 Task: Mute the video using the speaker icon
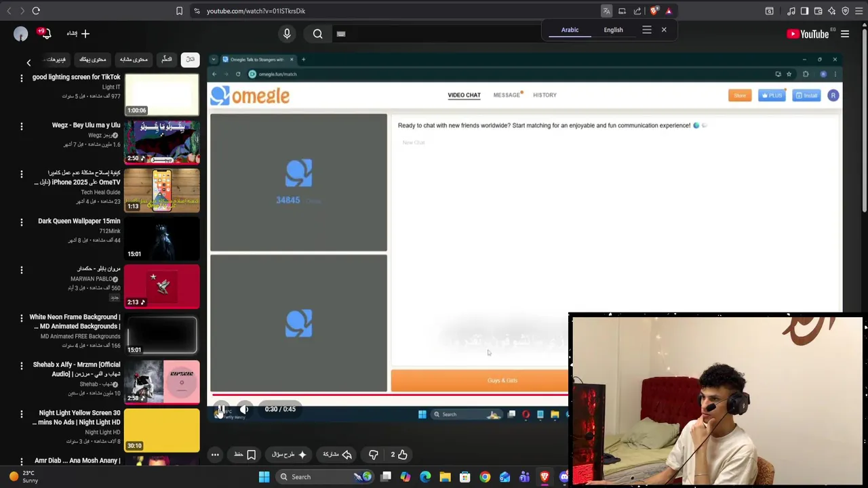[244, 409]
